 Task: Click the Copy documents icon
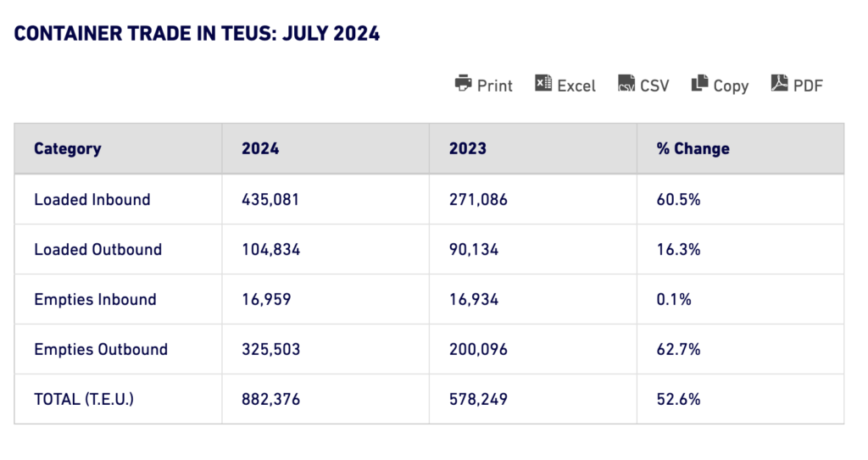699,83
